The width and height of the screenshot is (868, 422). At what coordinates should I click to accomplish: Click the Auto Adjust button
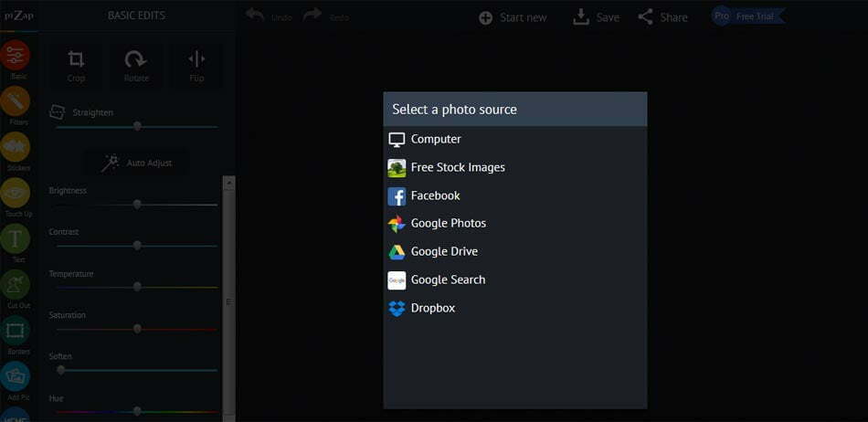136,164
